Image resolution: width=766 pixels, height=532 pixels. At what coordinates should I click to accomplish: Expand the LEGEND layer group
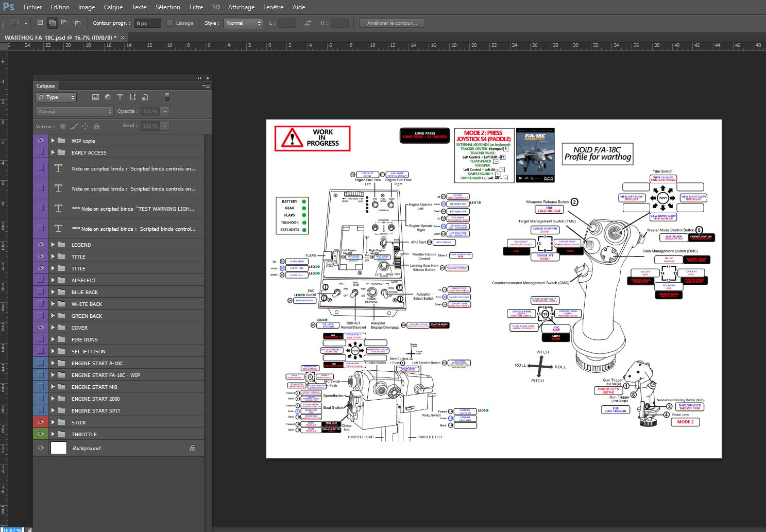(x=53, y=245)
